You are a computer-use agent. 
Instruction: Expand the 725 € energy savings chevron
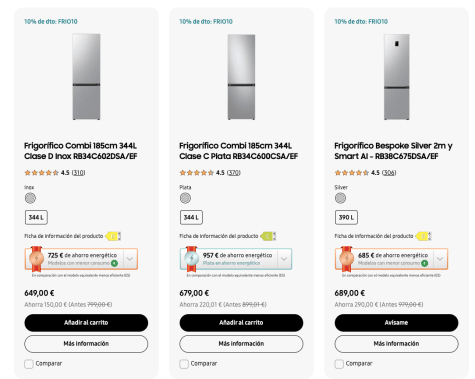pyautogui.click(x=130, y=259)
